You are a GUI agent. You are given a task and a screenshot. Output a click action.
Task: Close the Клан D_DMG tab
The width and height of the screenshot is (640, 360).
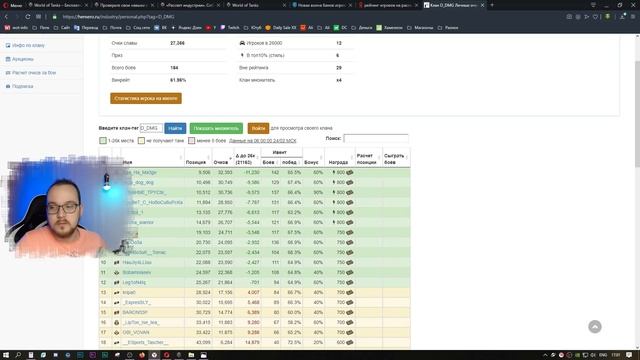(482, 5)
